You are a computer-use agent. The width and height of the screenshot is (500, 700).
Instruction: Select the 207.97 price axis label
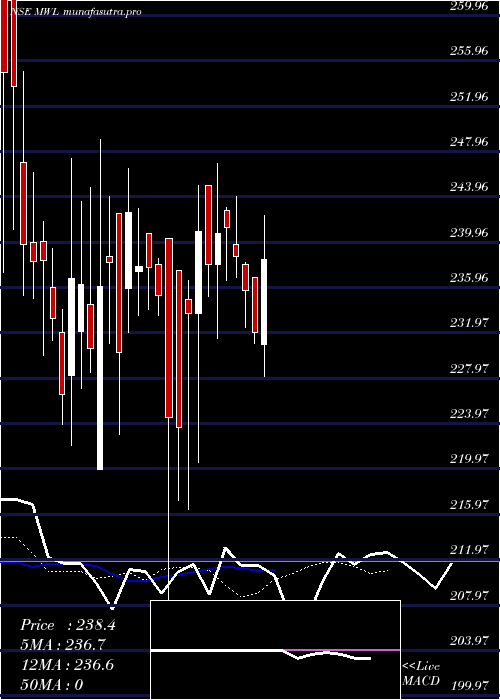469,595
